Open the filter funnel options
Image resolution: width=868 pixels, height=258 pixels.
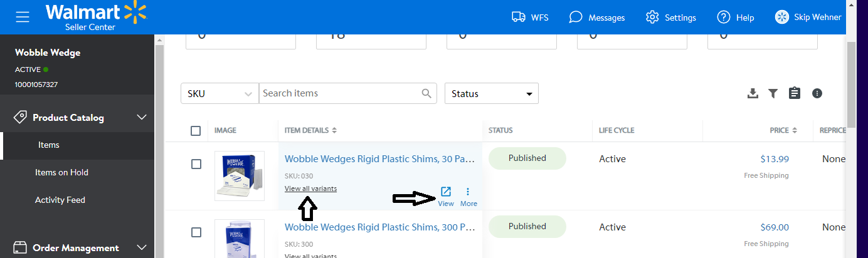[773, 93]
